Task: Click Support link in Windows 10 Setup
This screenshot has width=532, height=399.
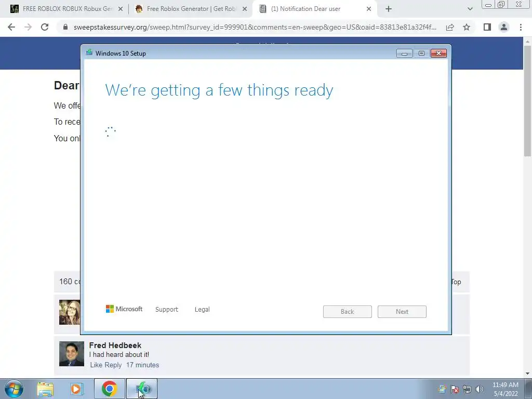Action: [167, 310]
